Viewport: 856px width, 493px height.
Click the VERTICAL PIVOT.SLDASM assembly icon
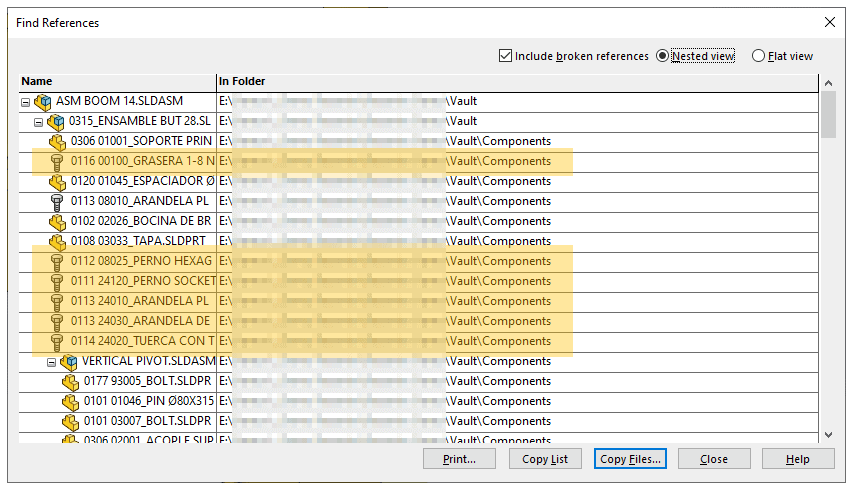[69, 361]
